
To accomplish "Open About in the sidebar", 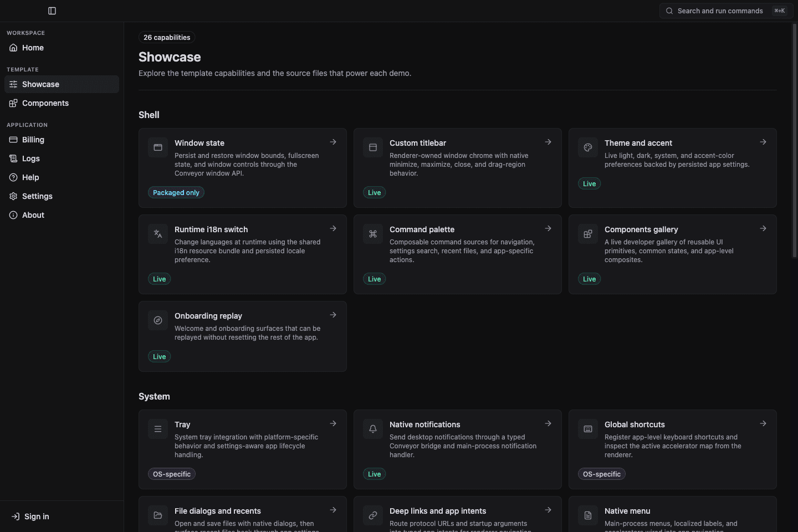I will click(62, 215).
